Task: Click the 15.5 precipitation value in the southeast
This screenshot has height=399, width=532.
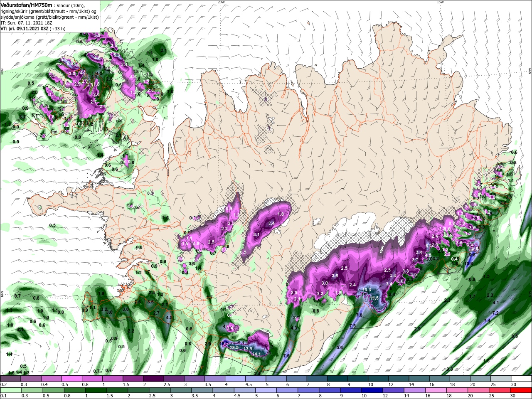Action: pyautogui.click(x=375, y=298)
